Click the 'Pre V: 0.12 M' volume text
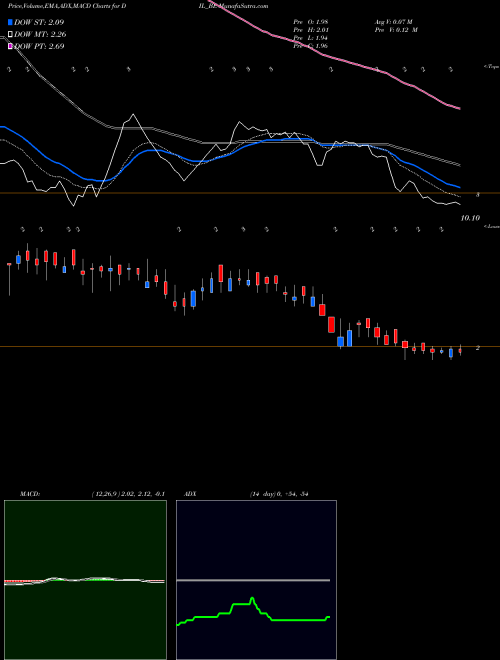 [x=396, y=30]
